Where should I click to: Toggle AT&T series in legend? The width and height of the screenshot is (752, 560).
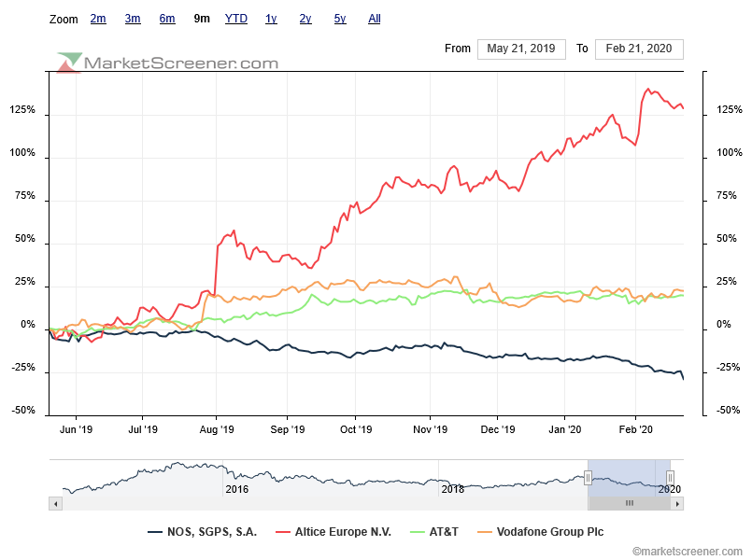(434, 532)
